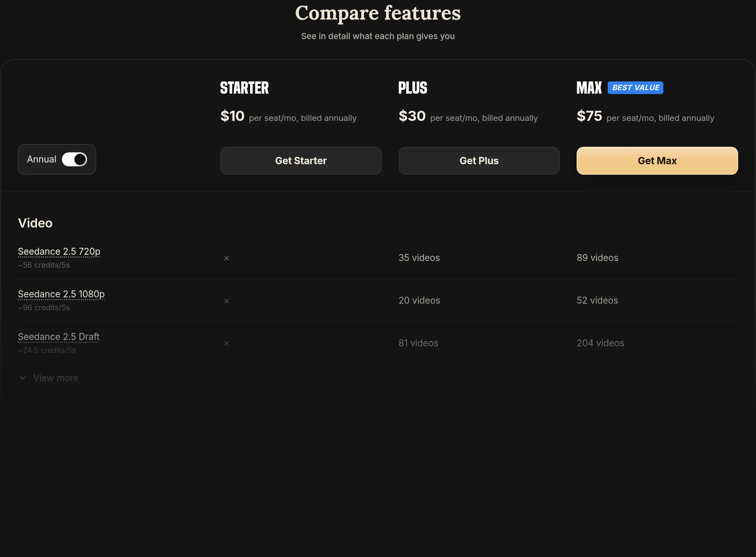
Task: Click the Get Starter button
Action: pyautogui.click(x=301, y=161)
